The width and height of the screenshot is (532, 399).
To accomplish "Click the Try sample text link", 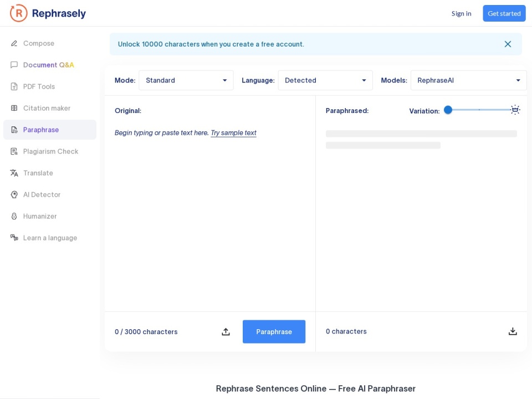I will tap(233, 132).
